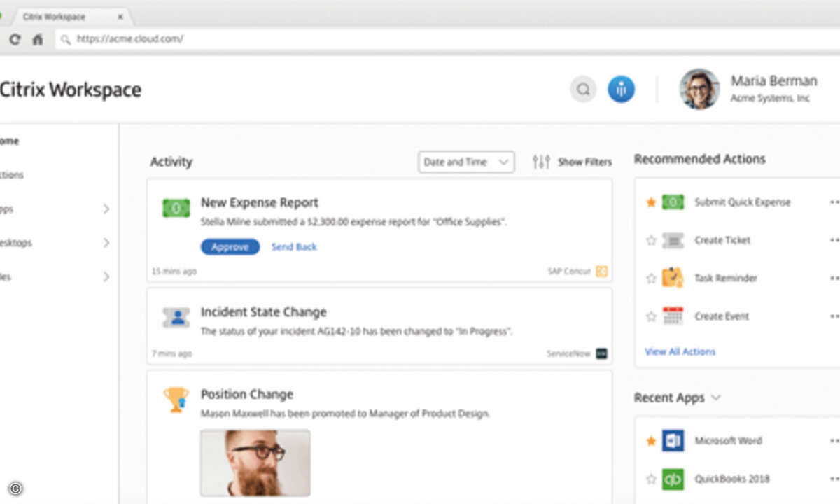Open Actions in the sidebar

[12, 175]
